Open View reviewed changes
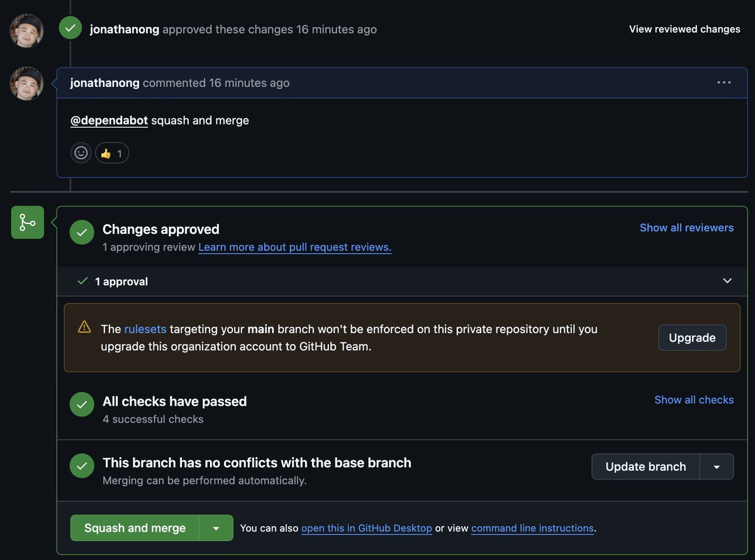The height and width of the screenshot is (560, 755). (x=685, y=29)
